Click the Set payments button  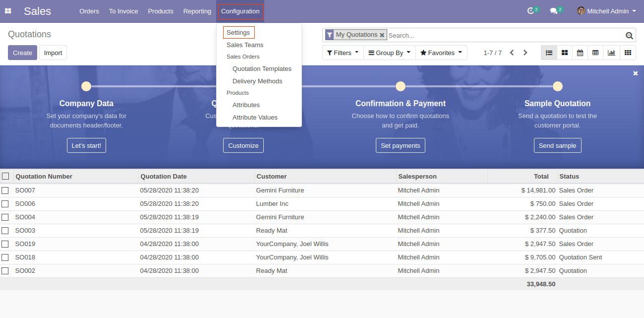[401, 145]
